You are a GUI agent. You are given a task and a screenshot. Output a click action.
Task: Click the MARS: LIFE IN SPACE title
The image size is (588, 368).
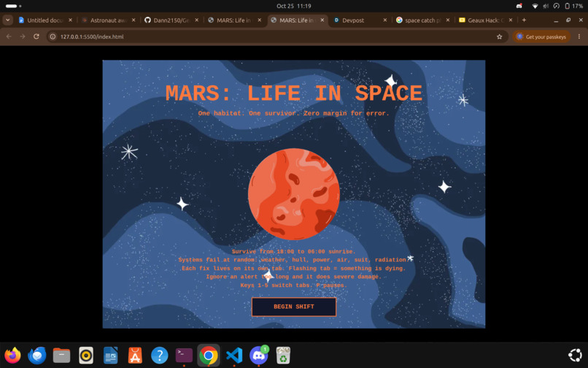pos(293,93)
